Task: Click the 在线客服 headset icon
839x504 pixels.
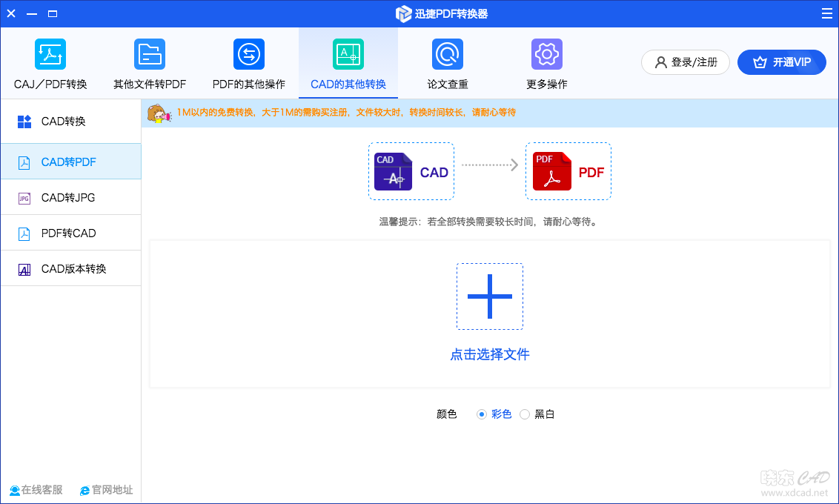Action: point(14,490)
